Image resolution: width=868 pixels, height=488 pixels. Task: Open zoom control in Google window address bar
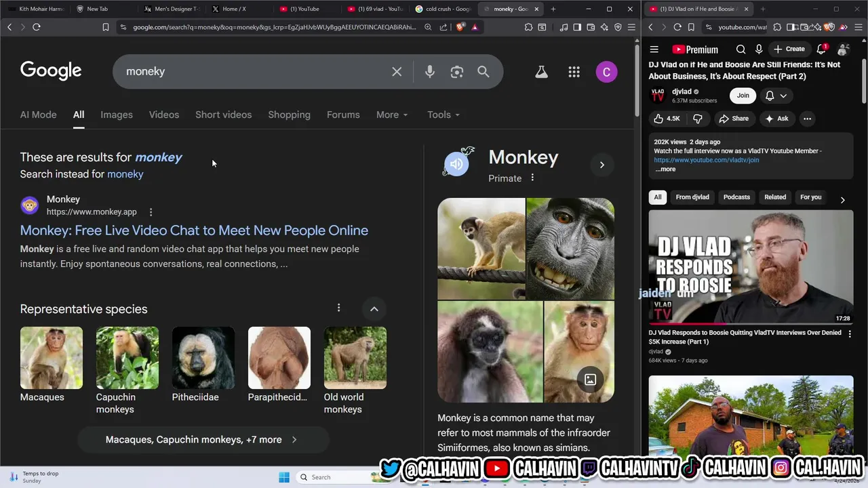(x=428, y=27)
